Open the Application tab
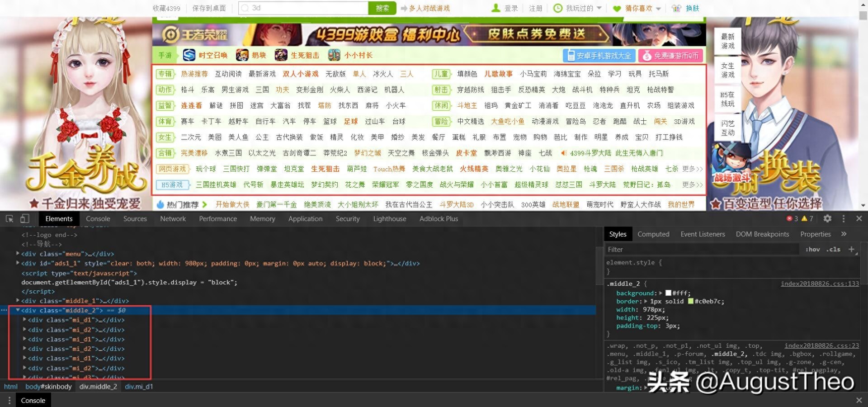The width and height of the screenshot is (868, 407). click(306, 219)
